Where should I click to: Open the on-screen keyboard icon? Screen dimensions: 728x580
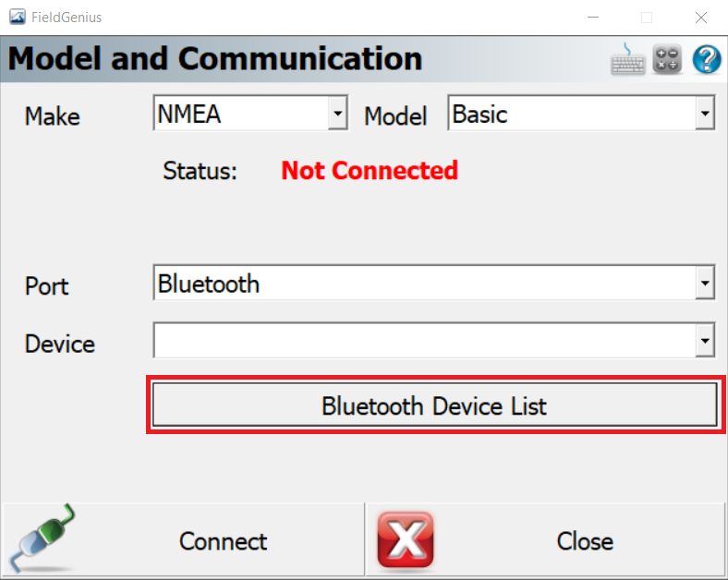click(x=627, y=59)
